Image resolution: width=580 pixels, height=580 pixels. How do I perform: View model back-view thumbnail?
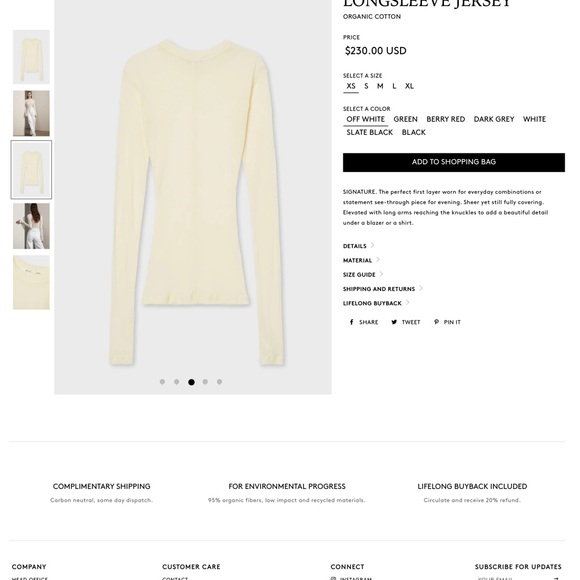coord(31,226)
